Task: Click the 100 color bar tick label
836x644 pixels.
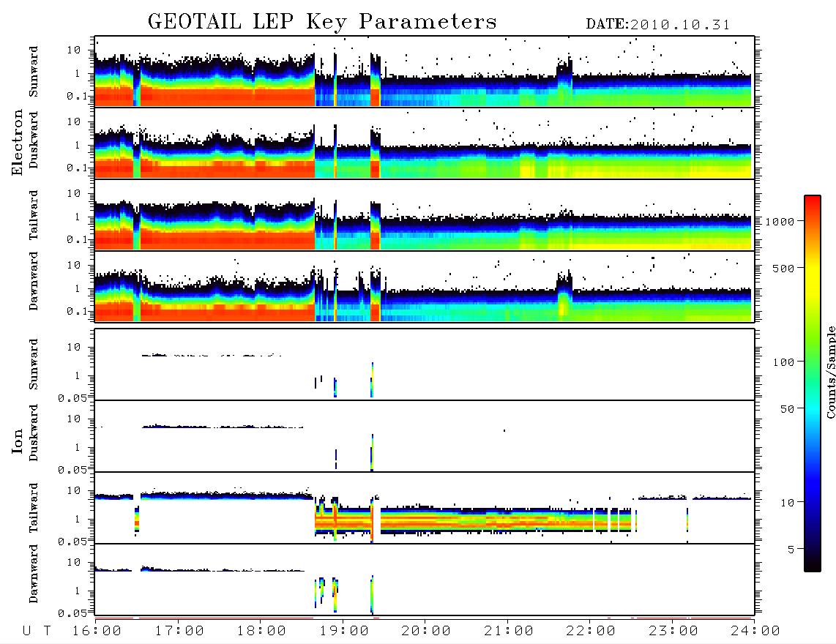Action: 783,362
